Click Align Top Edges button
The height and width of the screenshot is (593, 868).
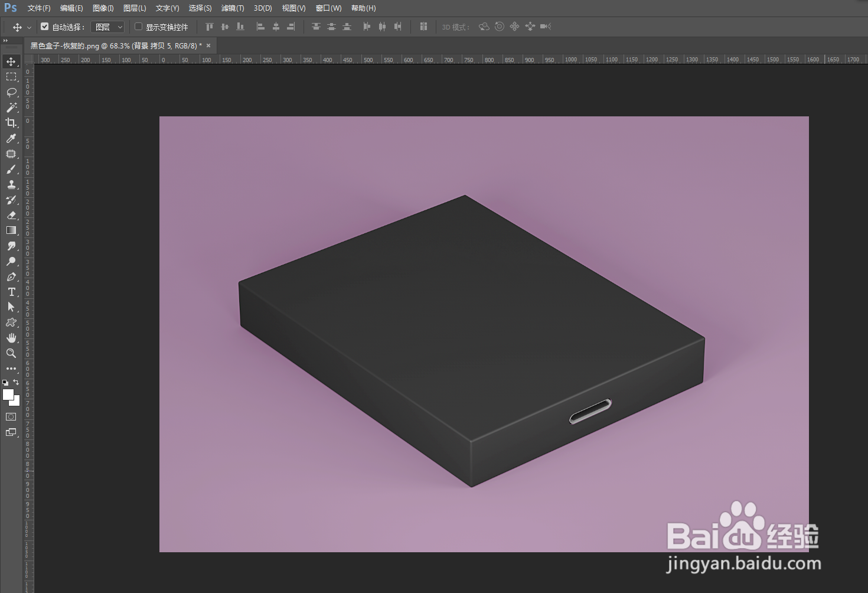[209, 27]
